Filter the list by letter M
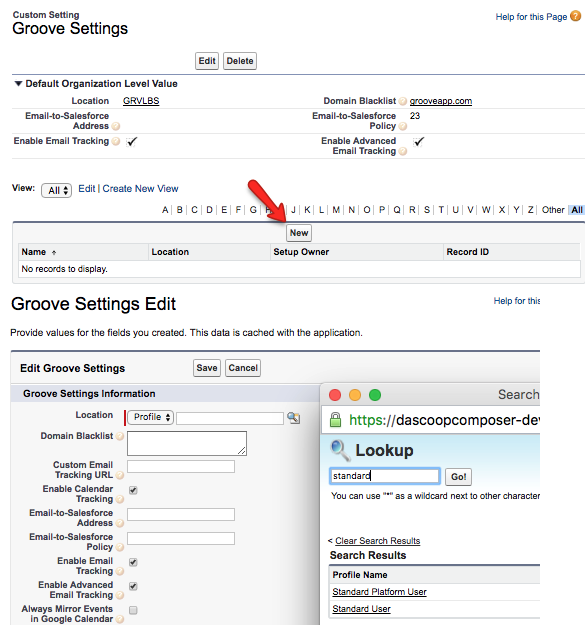The width and height of the screenshot is (585, 641). pos(336,210)
